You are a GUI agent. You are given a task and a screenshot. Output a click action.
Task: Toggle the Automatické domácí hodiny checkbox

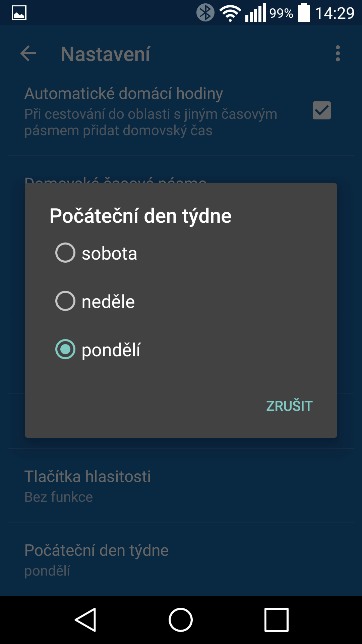321,110
